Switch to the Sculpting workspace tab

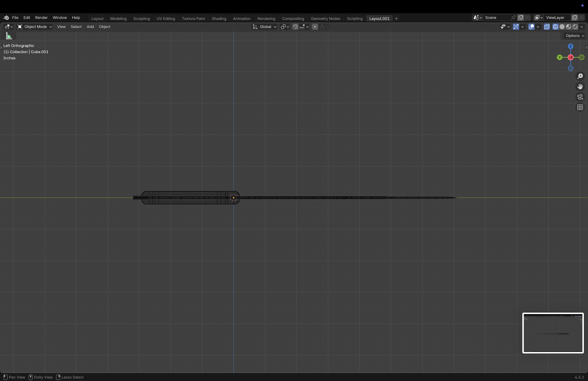point(141,19)
